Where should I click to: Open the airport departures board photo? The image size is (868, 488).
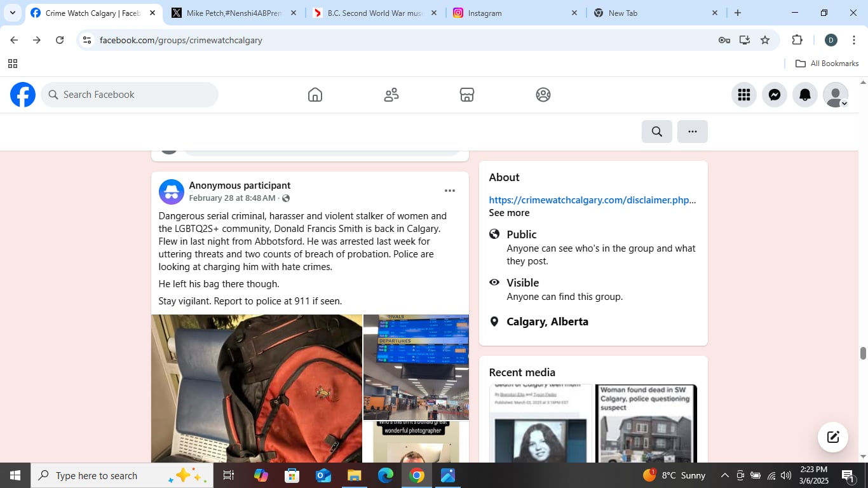pos(416,367)
